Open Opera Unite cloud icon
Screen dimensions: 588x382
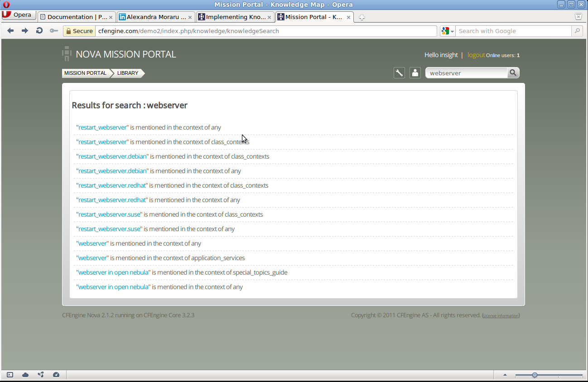click(x=25, y=375)
